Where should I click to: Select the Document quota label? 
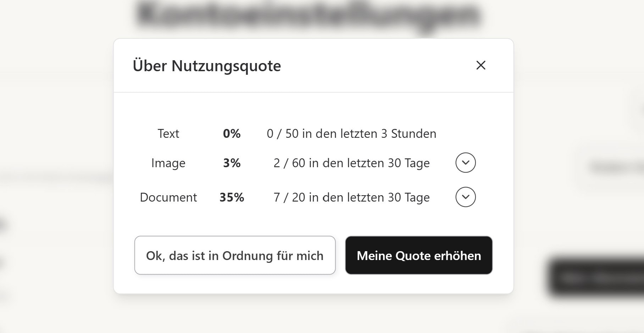pos(168,197)
